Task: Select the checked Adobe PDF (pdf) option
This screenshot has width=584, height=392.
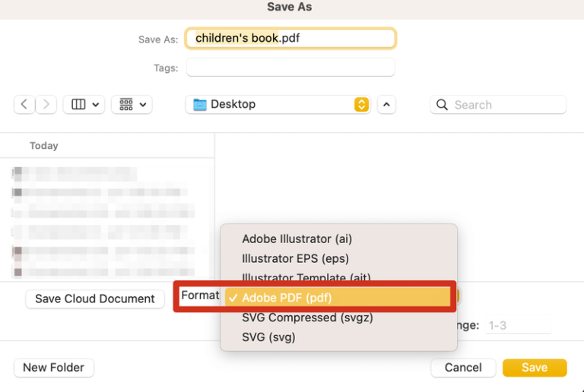Action: [x=287, y=298]
